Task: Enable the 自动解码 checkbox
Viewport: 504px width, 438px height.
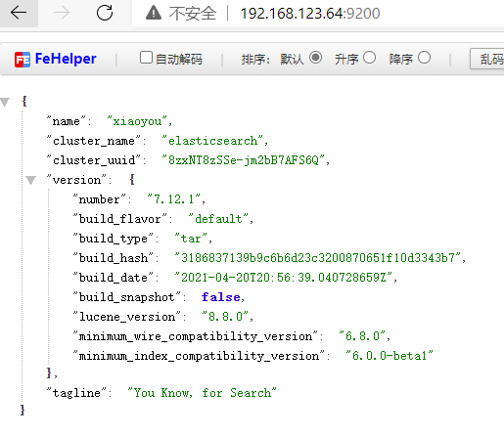Action: 146,58
